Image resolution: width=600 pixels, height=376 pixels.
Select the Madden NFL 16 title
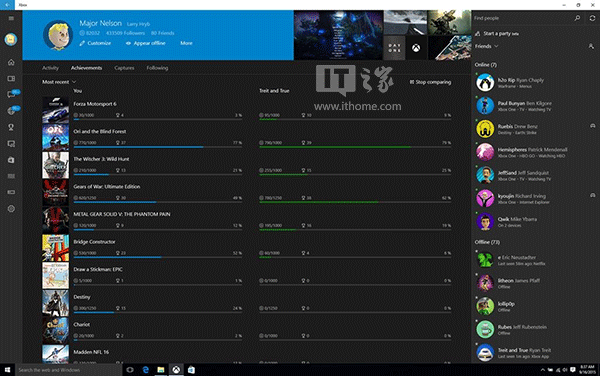pyautogui.click(x=91, y=352)
